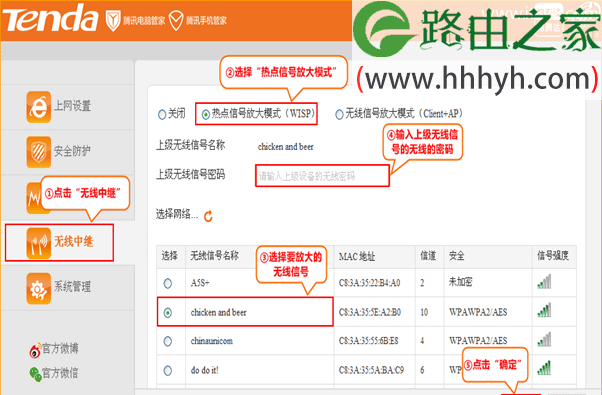This screenshot has height=395, width=602.
Task: Click the A5S+ network name
Action: click(200, 283)
